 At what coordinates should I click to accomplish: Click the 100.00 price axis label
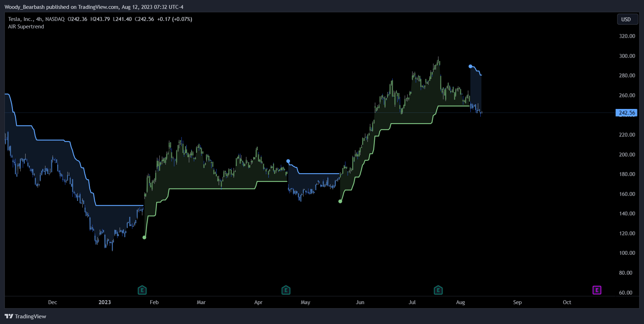pyautogui.click(x=627, y=253)
